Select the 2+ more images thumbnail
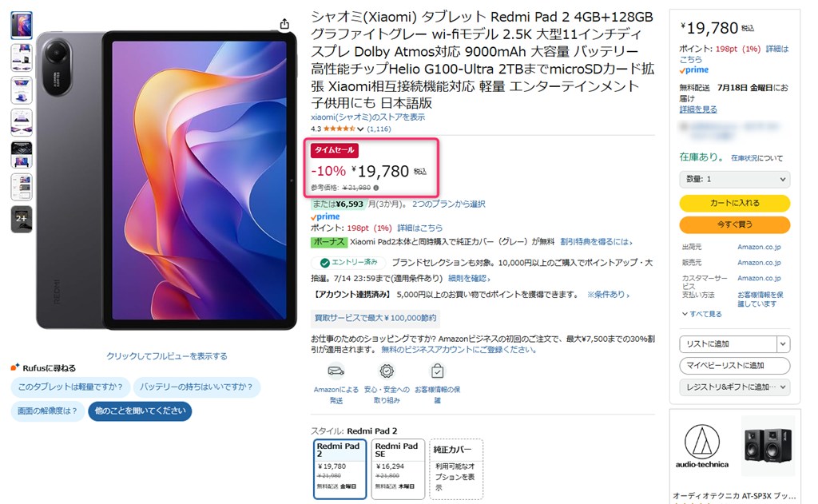 (22, 219)
